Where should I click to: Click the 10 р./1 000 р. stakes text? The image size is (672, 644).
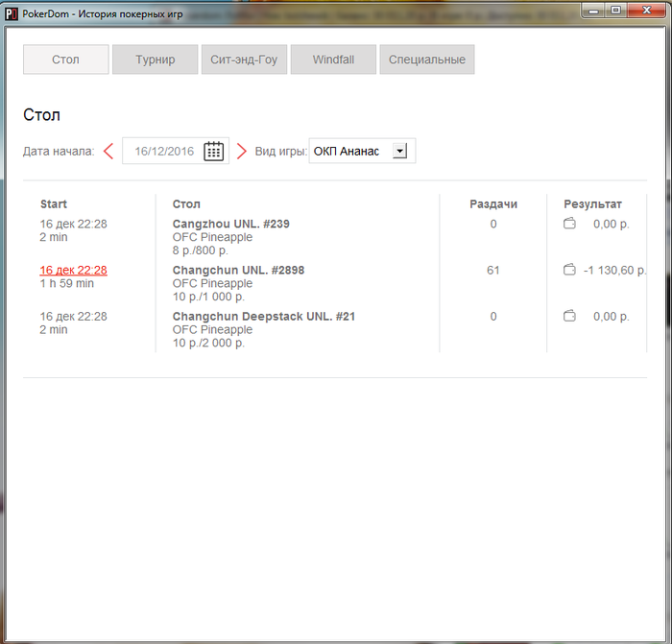208,297
